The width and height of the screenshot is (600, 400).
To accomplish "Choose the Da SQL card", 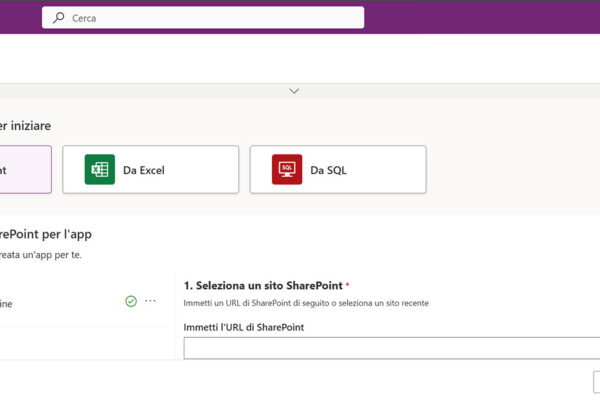I will (x=338, y=170).
